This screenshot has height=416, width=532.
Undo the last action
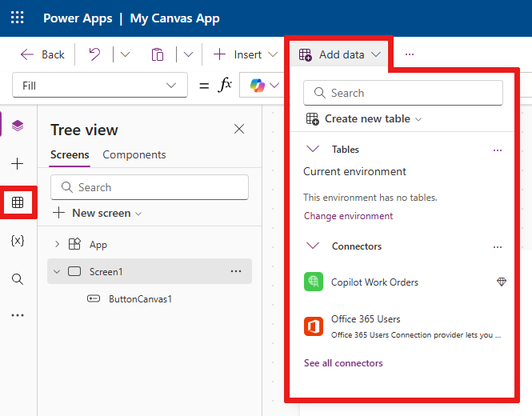94,54
